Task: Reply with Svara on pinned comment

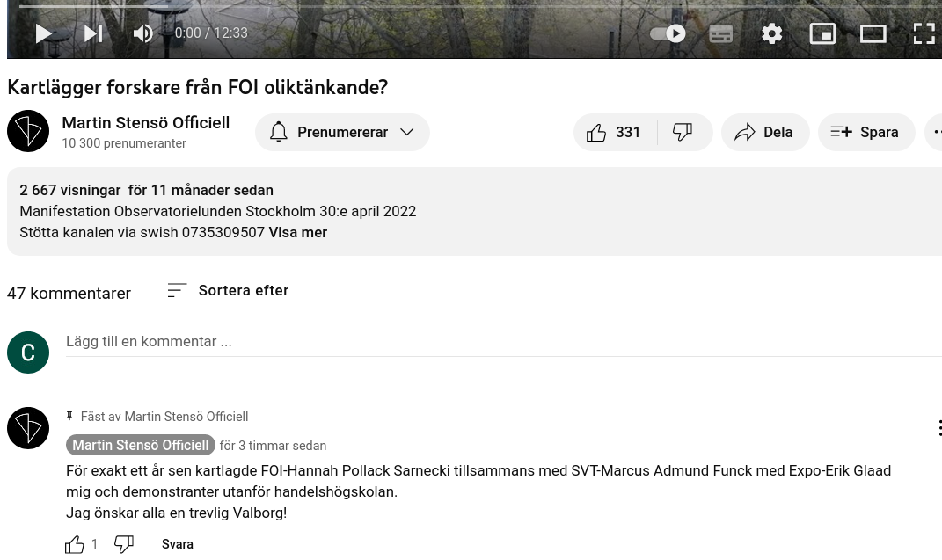Action: tap(177, 544)
